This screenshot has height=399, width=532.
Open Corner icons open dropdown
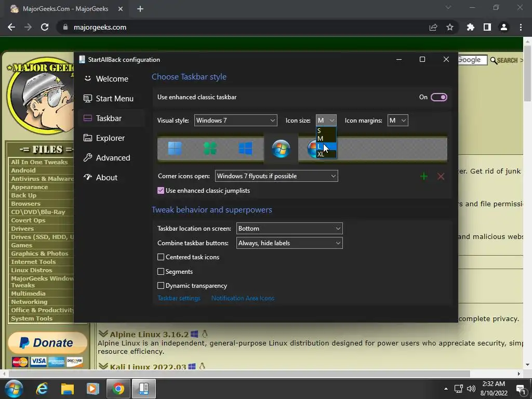[276, 176]
